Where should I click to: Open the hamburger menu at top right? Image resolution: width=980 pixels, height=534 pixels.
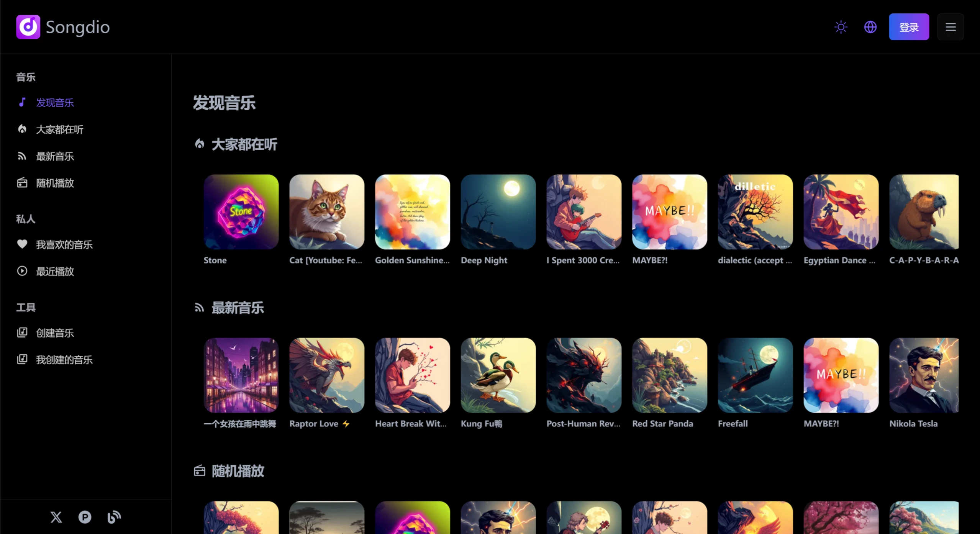click(951, 27)
